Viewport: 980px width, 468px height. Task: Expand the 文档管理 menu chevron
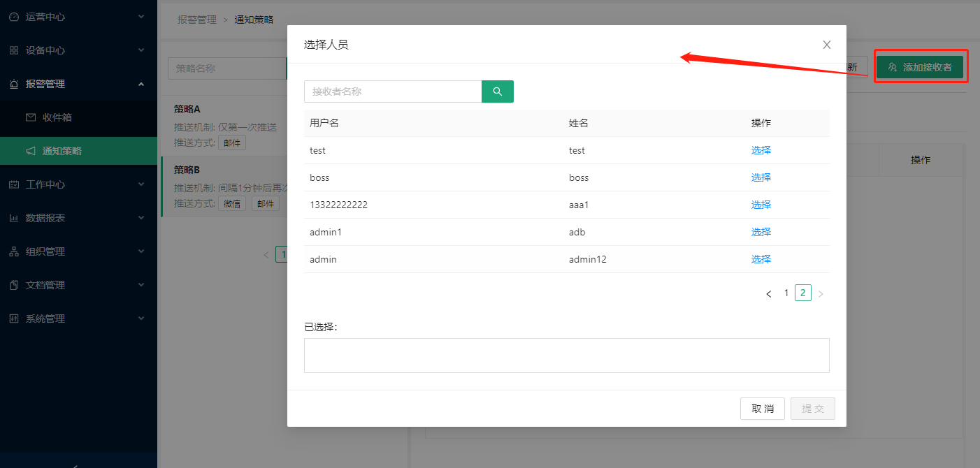[x=141, y=285]
